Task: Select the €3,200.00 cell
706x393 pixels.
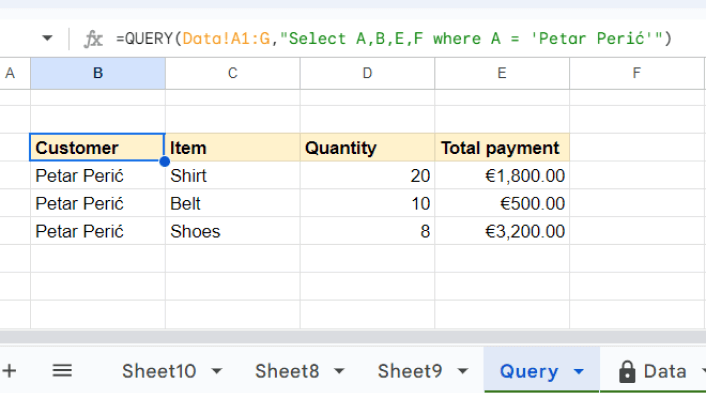Action: coord(502,231)
